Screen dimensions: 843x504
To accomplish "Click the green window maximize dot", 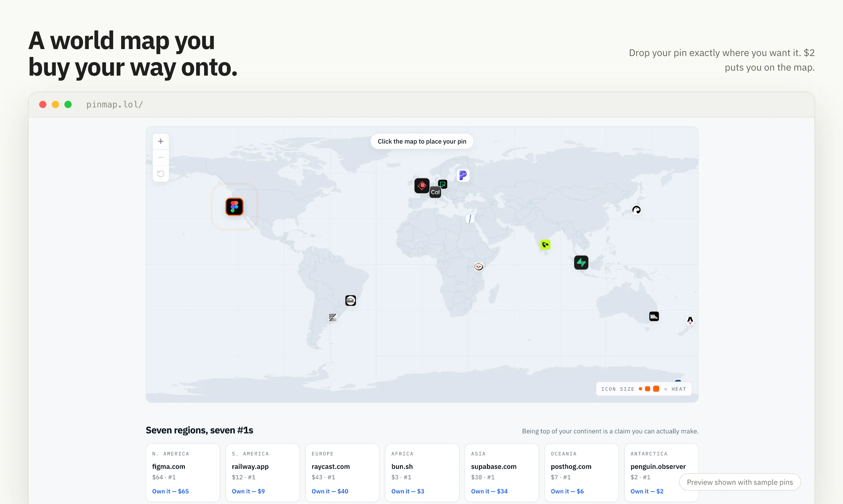I will (68, 104).
